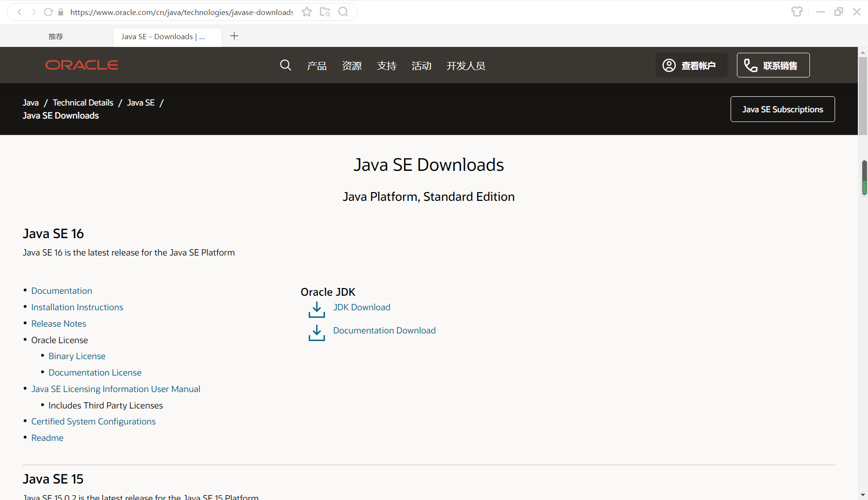Click the address bar search magnifier icon
Screen dimensions: 868x500
[344, 12]
